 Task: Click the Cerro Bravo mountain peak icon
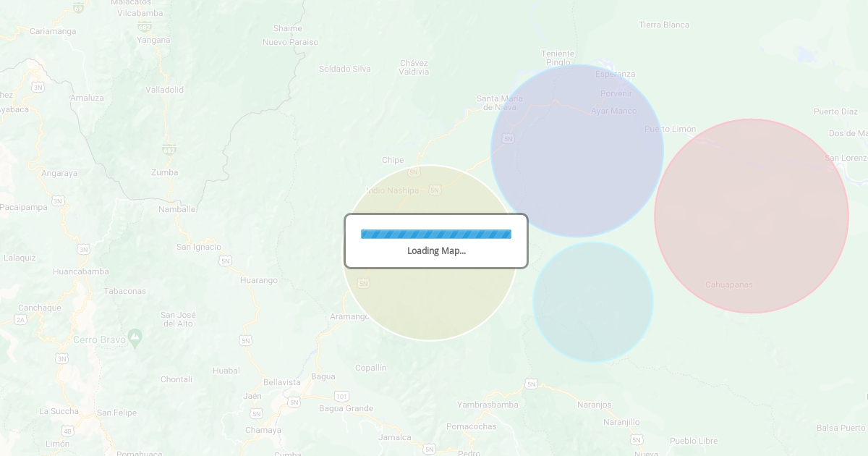point(135,337)
